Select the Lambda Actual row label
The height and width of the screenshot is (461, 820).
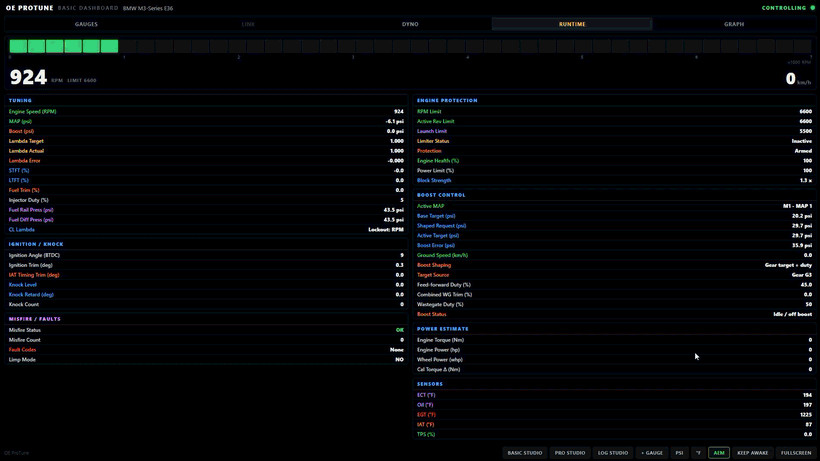coord(26,151)
